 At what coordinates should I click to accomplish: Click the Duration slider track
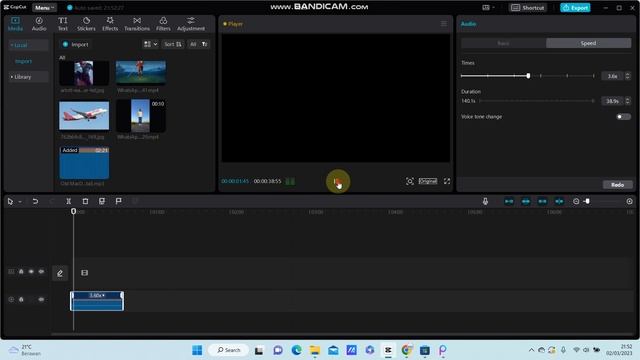click(x=537, y=101)
